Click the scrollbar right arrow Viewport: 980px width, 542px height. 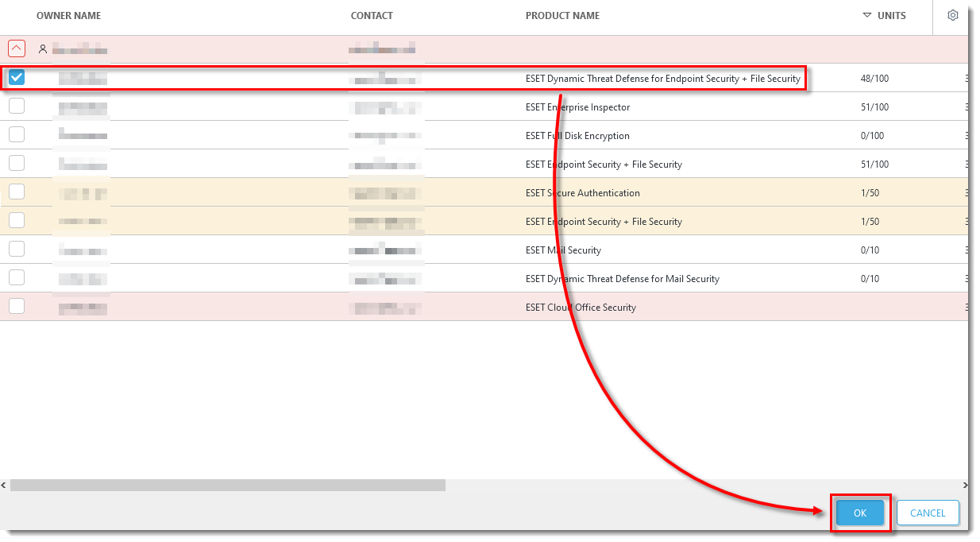coord(965,485)
